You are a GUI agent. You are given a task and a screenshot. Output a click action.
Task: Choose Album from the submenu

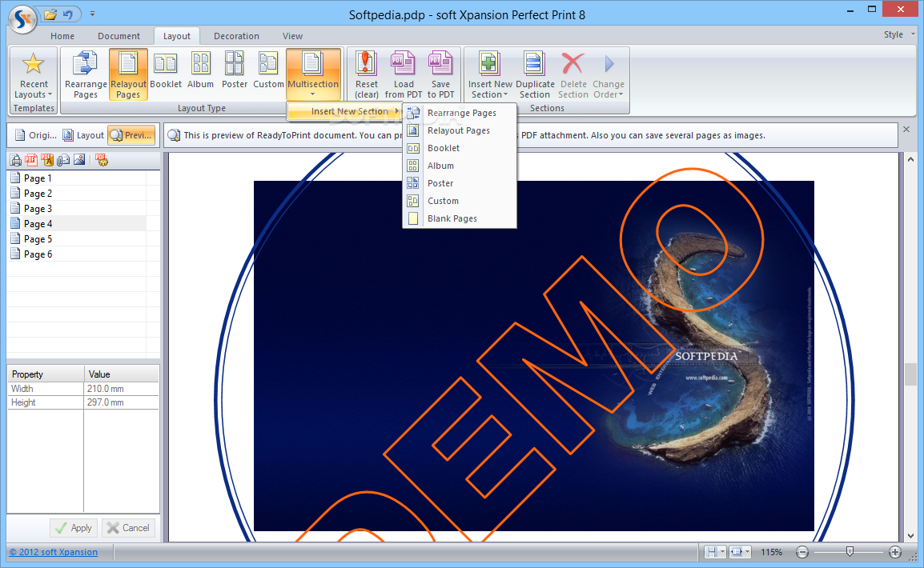tap(460, 166)
